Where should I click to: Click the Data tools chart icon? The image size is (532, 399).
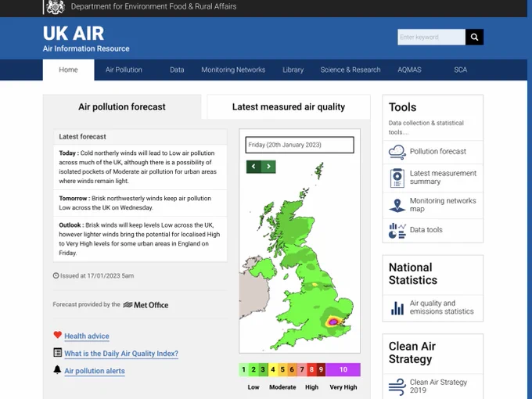point(397,231)
